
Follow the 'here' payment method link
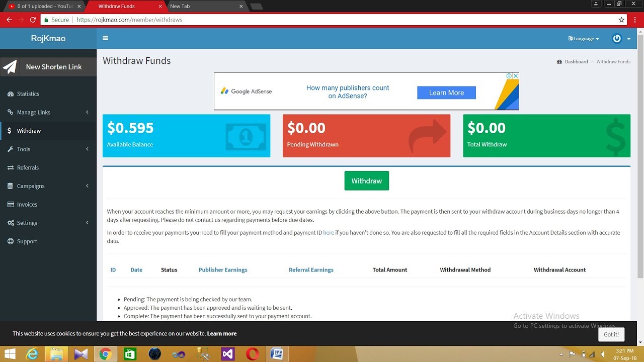click(329, 233)
